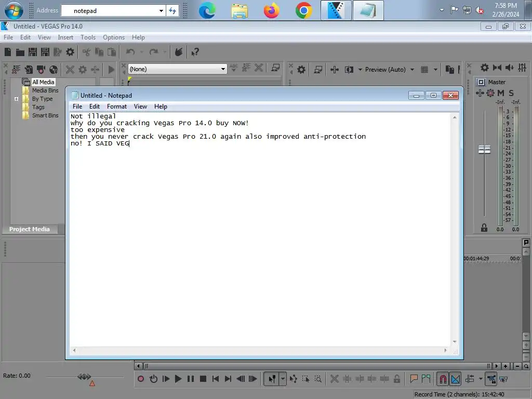The image size is (532, 399).
Task: Click the first Save floppy icon
Action: click(x=33, y=52)
